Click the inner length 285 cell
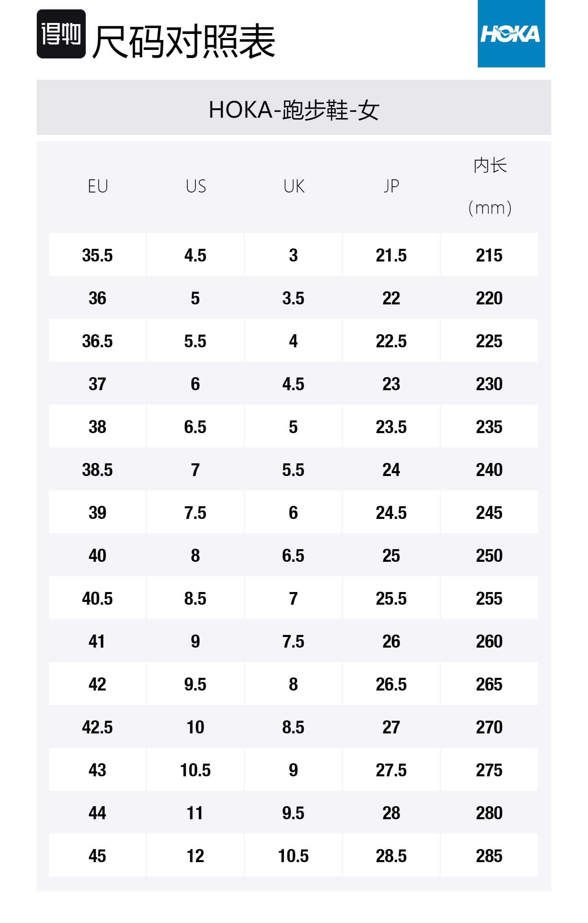 point(489,856)
